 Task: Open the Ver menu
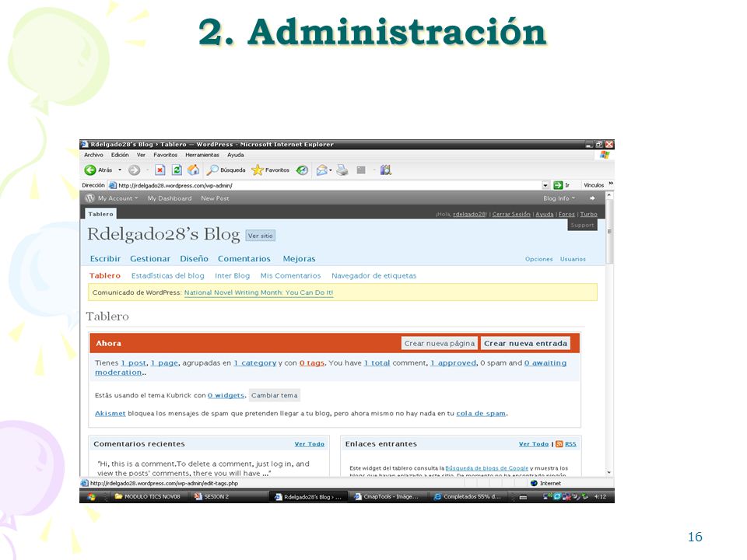click(x=141, y=155)
